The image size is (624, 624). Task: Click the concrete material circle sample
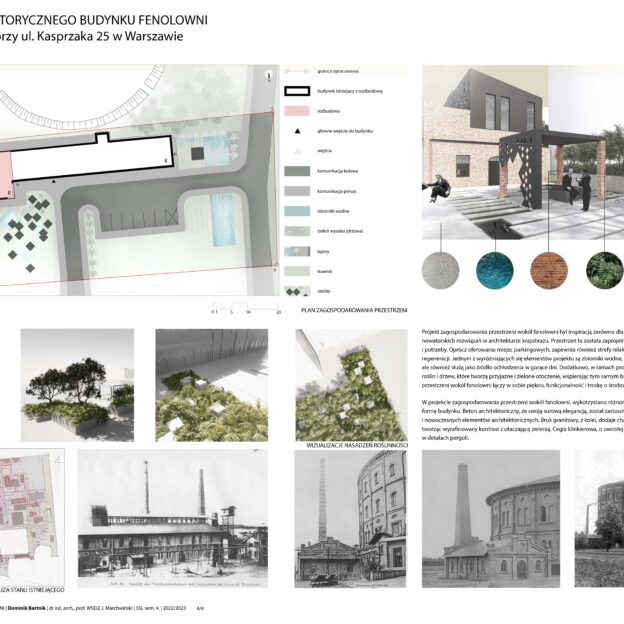pos(441,270)
